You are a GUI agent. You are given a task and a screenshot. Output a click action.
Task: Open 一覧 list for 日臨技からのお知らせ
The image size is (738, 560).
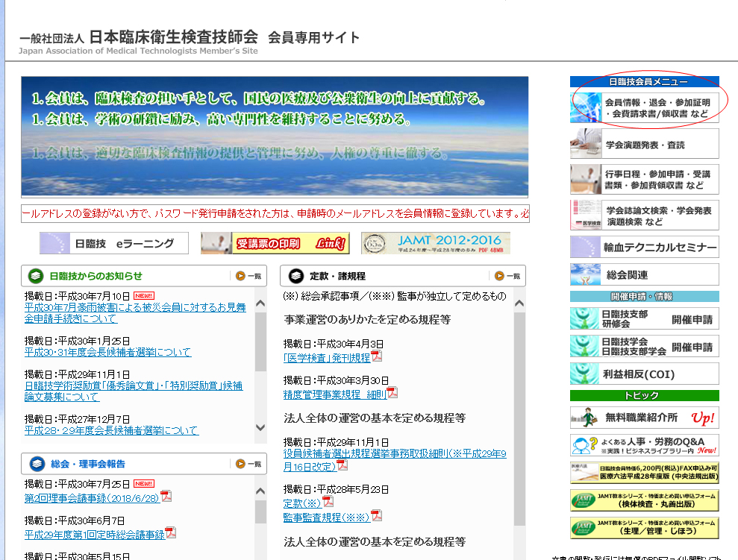click(248, 276)
